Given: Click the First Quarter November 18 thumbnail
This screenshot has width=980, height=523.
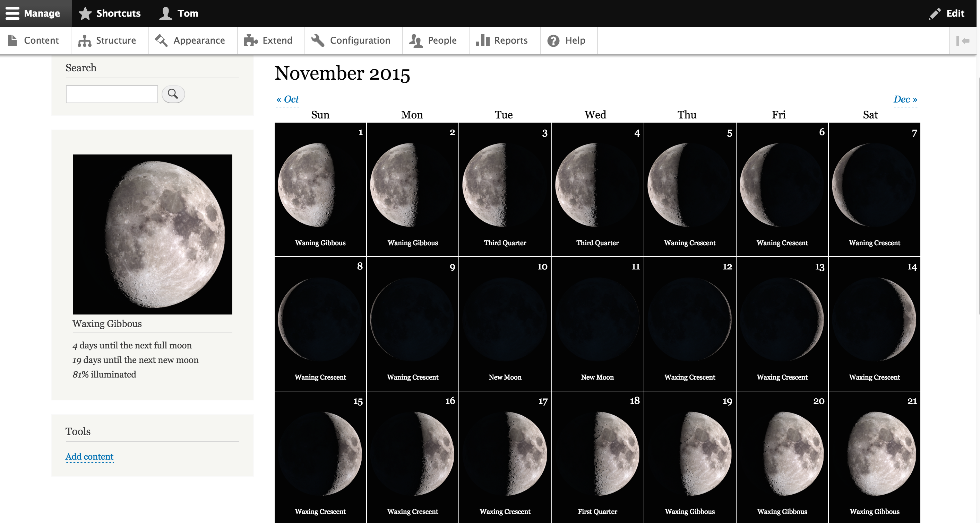Looking at the screenshot, I should pos(596,453).
